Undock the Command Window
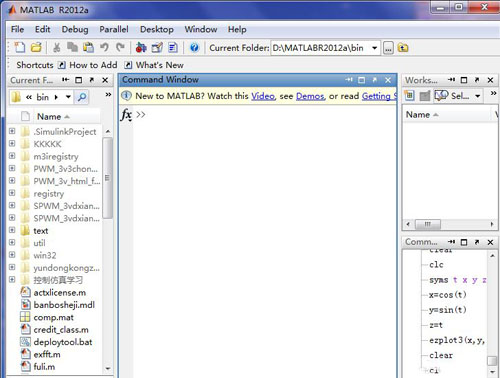 coord(375,80)
